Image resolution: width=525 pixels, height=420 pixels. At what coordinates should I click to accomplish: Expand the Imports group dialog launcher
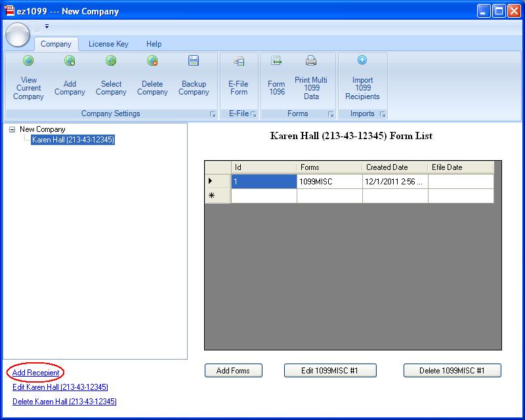383,114
